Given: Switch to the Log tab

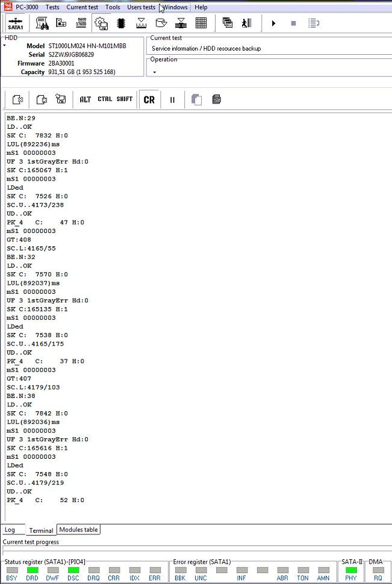Looking at the screenshot, I should pyautogui.click(x=10, y=530).
